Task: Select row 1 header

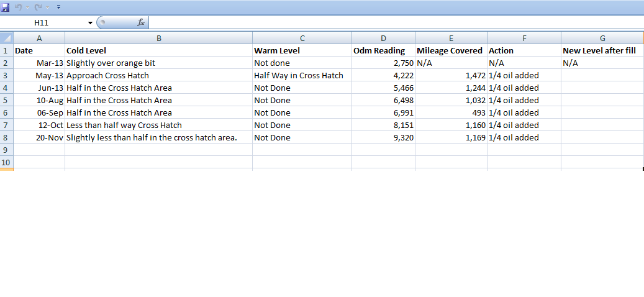Action: pyautogui.click(x=7, y=50)
